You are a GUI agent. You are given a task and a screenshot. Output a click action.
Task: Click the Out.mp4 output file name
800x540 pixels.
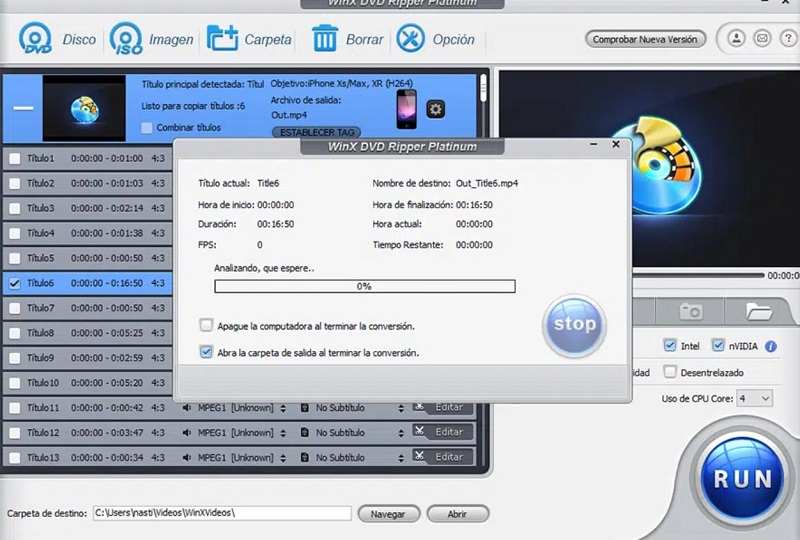289,115
